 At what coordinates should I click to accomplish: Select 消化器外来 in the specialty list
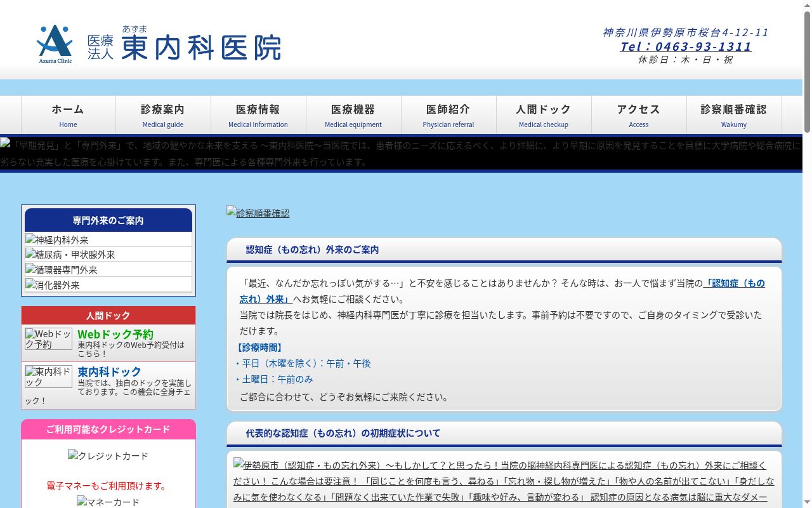tap(108, 284)
